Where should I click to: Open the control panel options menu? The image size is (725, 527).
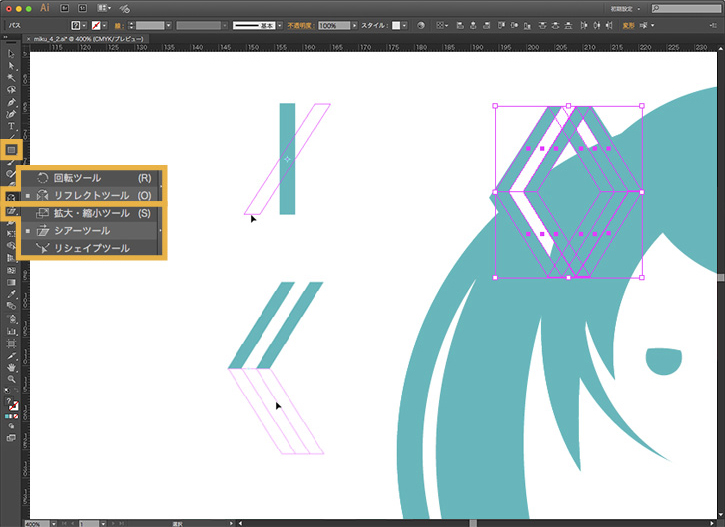tap(713, 25)
